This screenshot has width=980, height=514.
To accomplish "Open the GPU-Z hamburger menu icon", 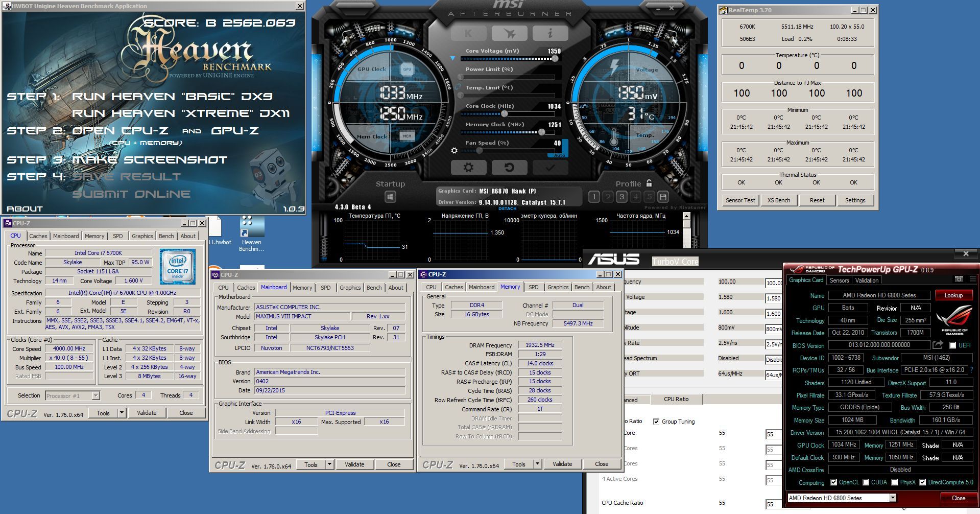I will (x=973, y=279).
